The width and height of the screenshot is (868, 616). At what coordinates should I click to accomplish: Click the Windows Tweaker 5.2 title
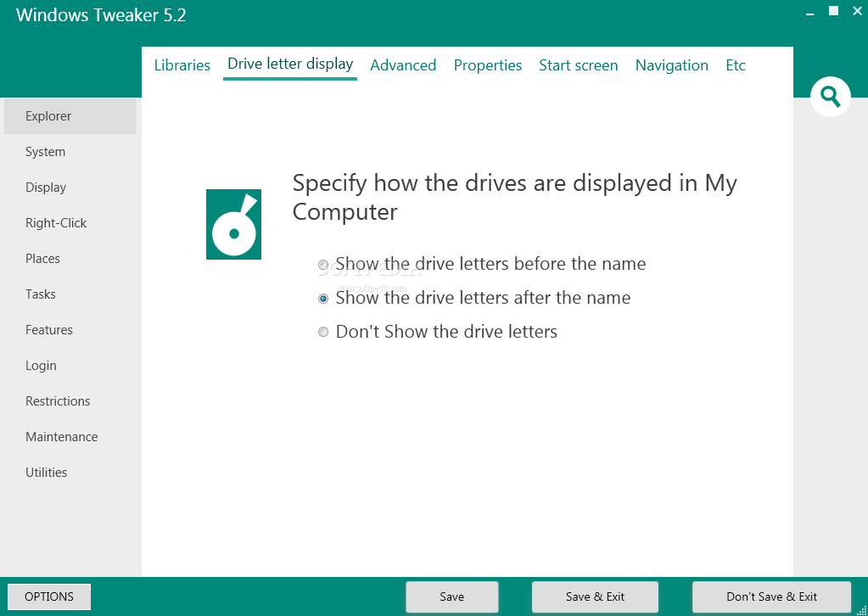click(x=101, y=15)
